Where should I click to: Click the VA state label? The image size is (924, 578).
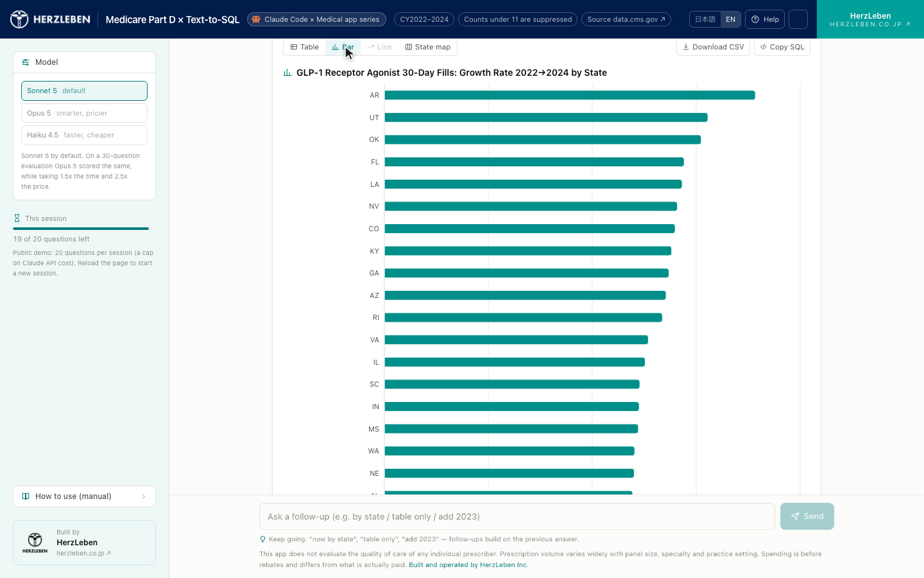coord(375,340)
